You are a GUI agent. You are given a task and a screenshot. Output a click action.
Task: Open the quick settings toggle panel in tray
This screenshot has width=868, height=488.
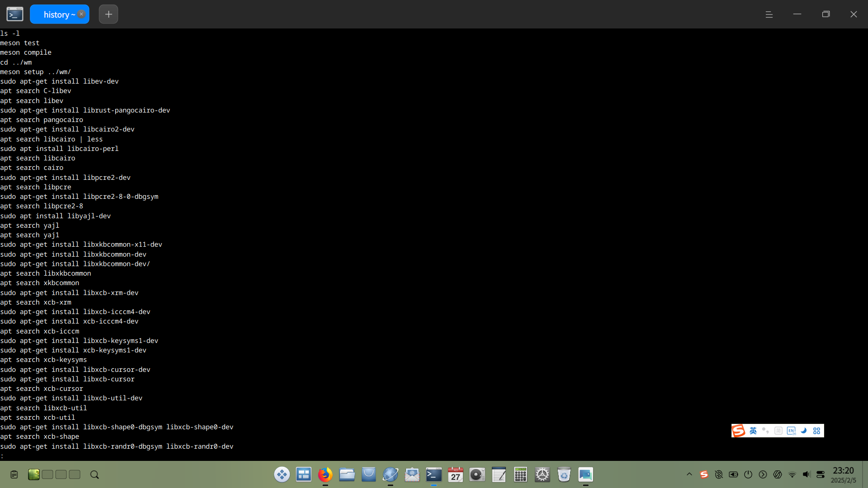[821, 474]
